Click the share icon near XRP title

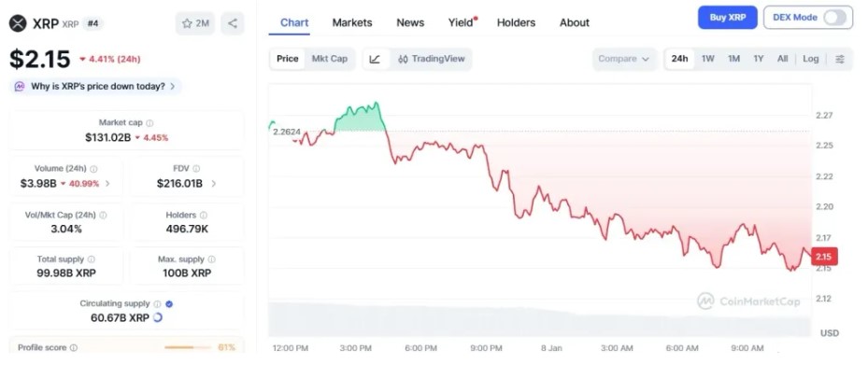pyautogui.click(x=233, y=23)
